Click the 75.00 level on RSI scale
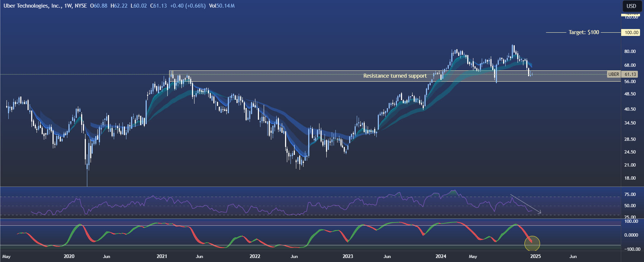 [x=630, y=195]
